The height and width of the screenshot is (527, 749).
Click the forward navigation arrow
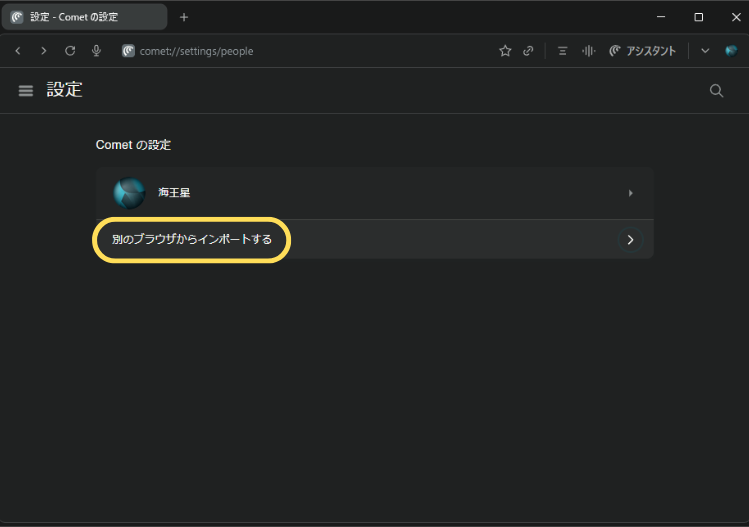click(x=44, y=51)
